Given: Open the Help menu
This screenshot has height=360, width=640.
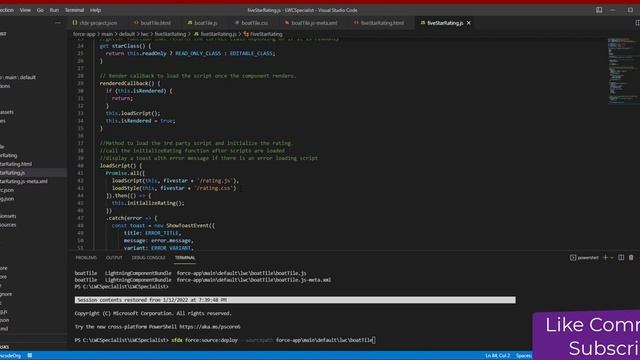Looking at the screenshot, I should [96, 10].
